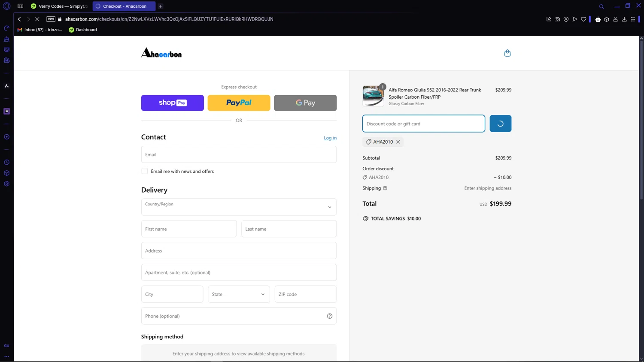The height and width of the screenshot is (362, 644).
Task: Focus the Discount code or gift card field
Action: tap(424, 124)
